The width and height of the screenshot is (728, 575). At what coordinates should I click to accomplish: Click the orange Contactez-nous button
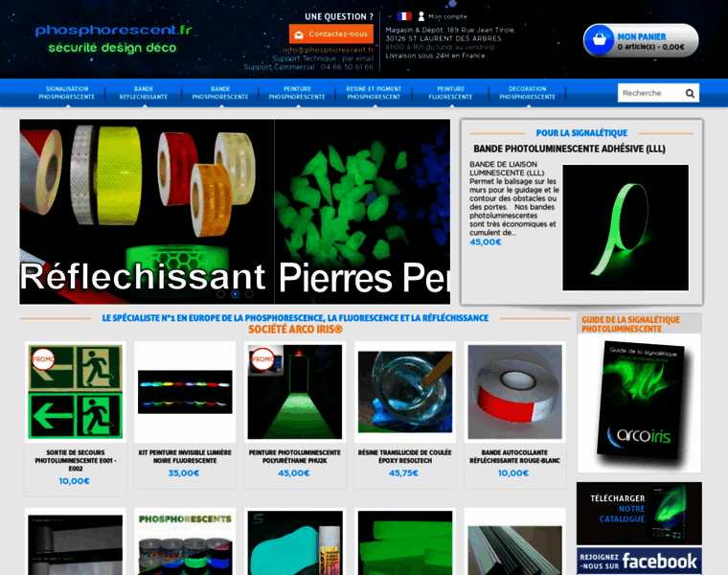click(331, 34)
